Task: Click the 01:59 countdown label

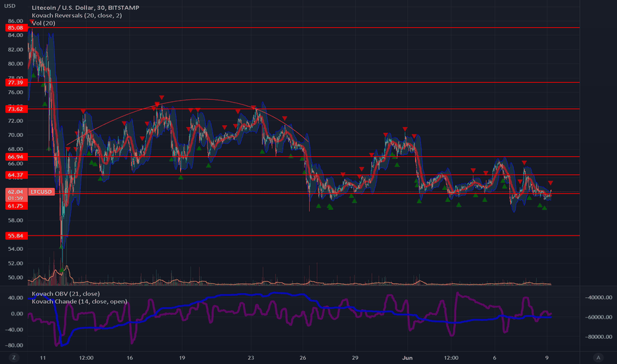Action: click(16, 199)
